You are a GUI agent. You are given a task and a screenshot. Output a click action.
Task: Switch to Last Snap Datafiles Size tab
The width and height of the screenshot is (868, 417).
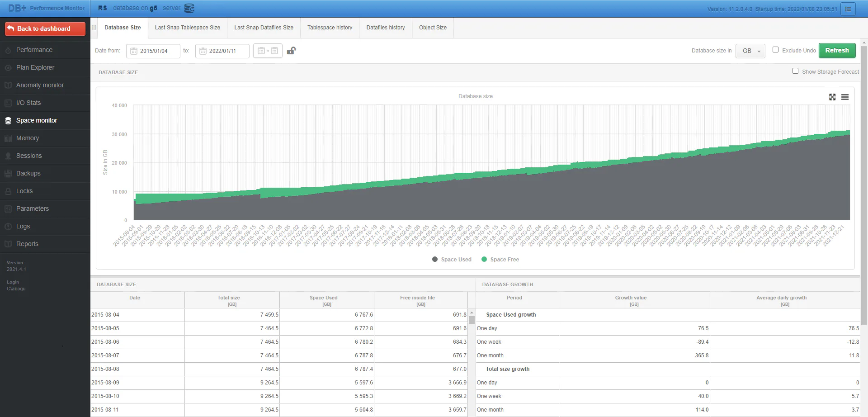tap(264, 28)
